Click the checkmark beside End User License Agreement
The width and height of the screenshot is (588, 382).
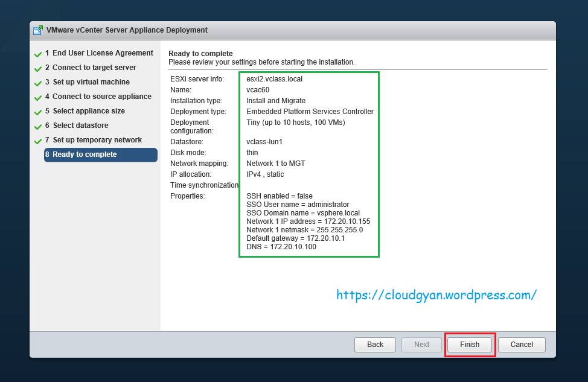[38, 53]
